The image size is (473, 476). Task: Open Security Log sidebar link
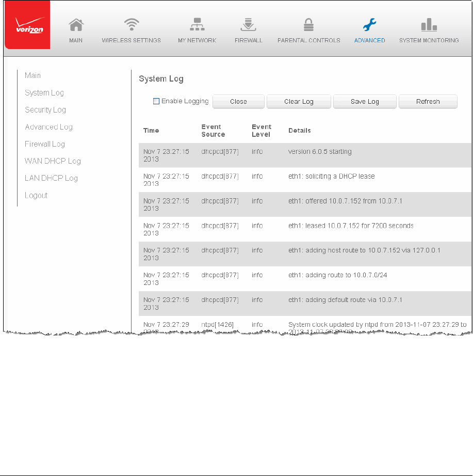(45, 109)
